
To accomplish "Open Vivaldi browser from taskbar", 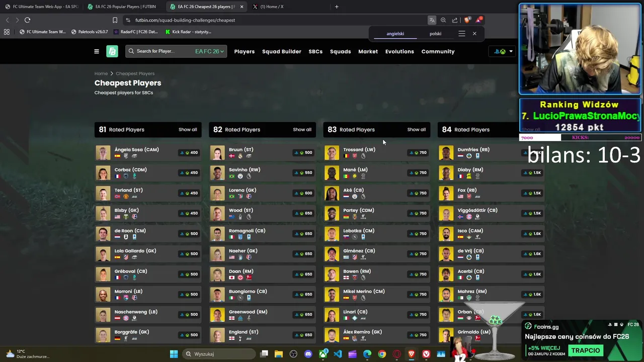I will 426,354.
